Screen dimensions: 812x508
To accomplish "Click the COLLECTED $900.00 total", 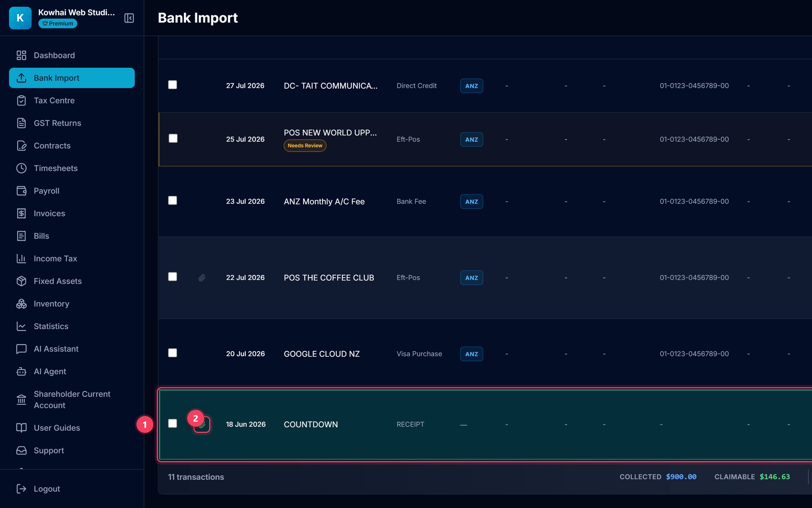I will [x=658, y=477].
